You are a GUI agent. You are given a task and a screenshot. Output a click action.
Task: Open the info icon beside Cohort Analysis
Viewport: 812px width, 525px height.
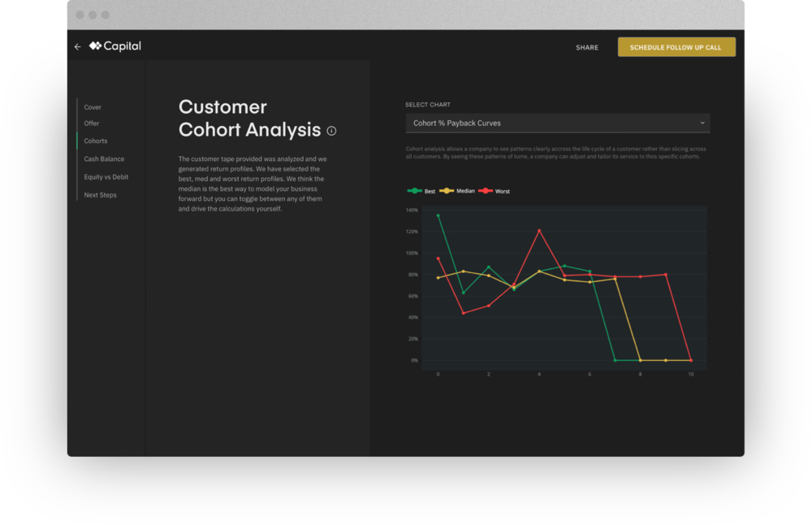click(x=331, y=131)
